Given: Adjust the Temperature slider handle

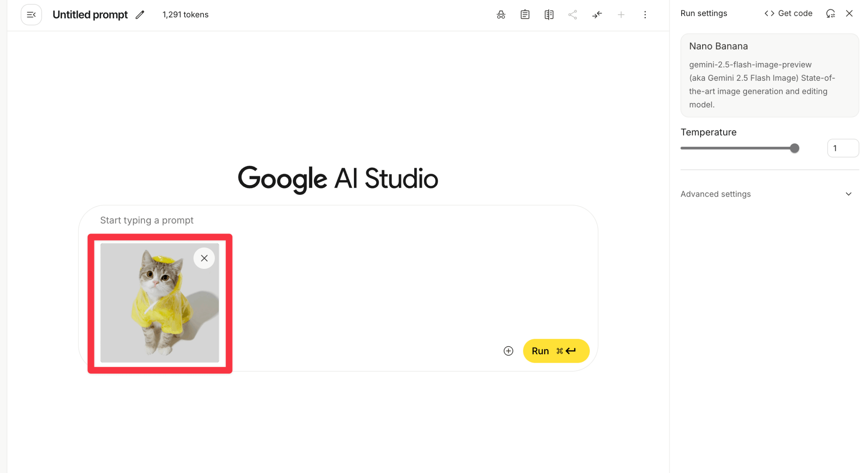Looking at the screenshot, I should click(794, 148).
